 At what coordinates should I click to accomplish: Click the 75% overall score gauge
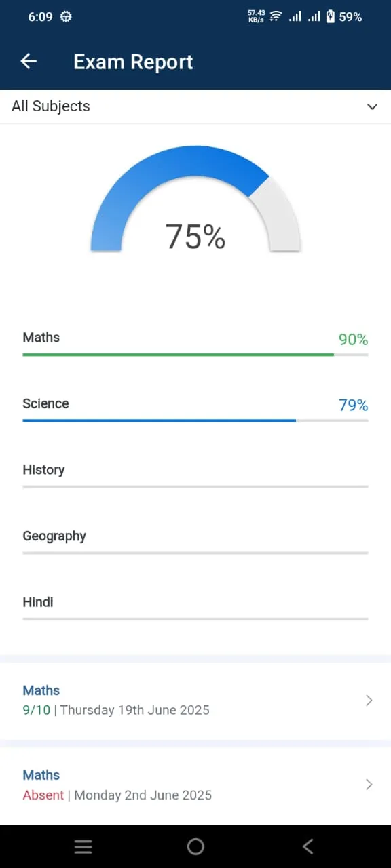[195, 199]
